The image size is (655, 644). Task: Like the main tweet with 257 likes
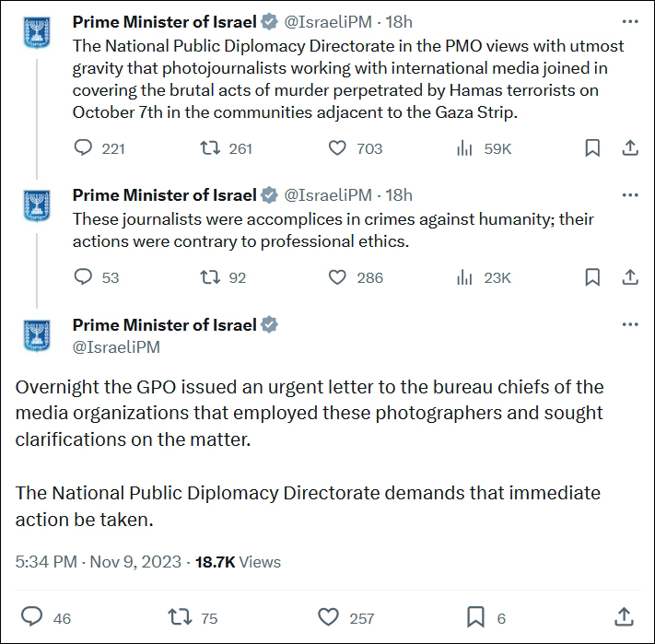[x=328, y=616]
